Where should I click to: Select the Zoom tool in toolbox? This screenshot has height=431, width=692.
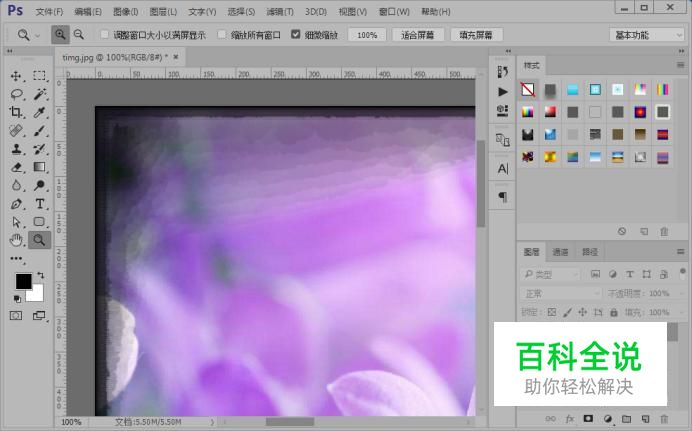40,240
